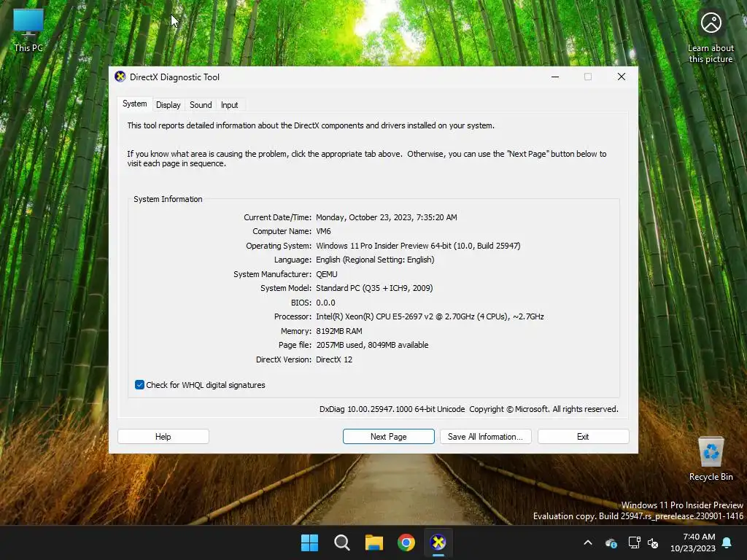Open the Windows Start menu
The width and height of the screenshot is (747, 560).
pos(309,542)
